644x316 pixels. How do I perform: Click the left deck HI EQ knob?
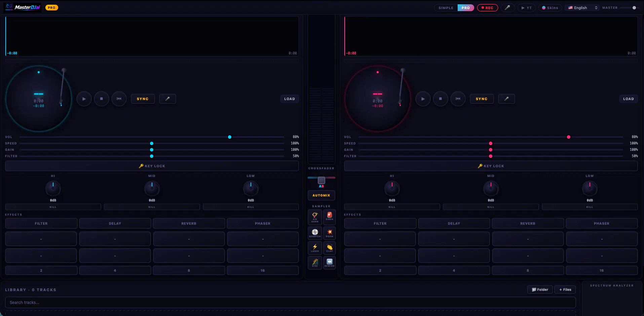pyautogui.click(x=53, y=188)
